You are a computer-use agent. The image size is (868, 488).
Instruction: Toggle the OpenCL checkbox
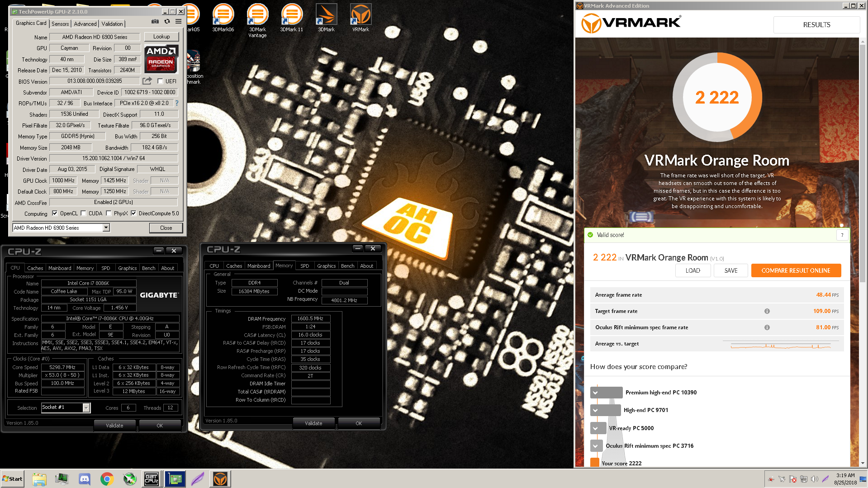point(55,213)
